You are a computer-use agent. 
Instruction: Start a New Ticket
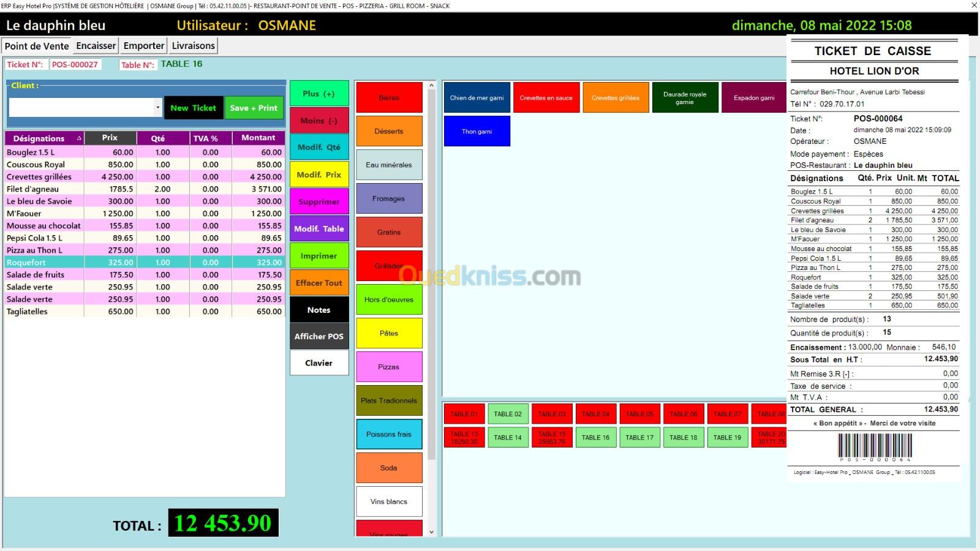[x=193, y=108]
